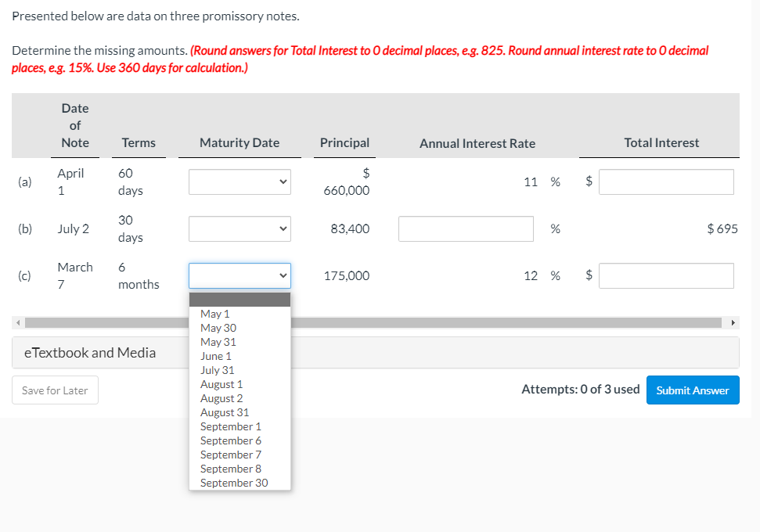760x532 pixels.
Task: Click the Total Interest input for note (a)
Action: pos(665,182)
